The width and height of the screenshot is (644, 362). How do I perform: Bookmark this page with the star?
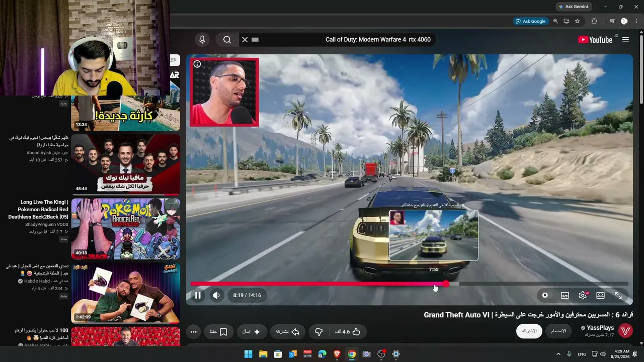click(x=577, y=21)
